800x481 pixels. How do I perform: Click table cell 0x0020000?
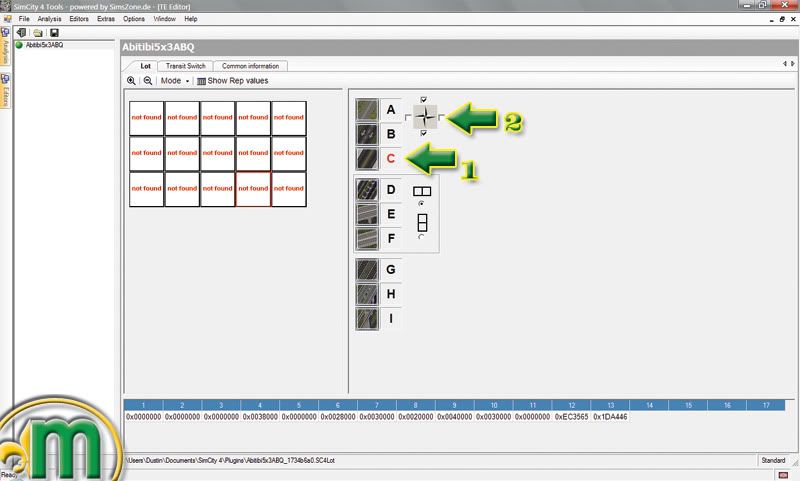416,417
